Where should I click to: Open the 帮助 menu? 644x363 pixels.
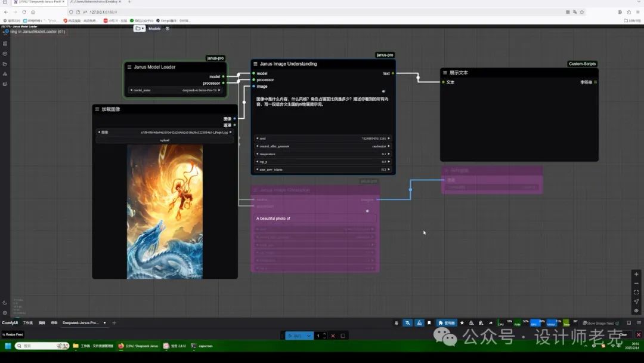pos(54,323)
